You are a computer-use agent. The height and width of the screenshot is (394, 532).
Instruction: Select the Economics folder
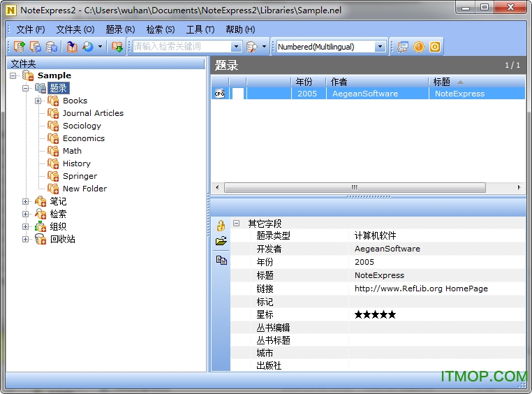[x=84, y=138]
